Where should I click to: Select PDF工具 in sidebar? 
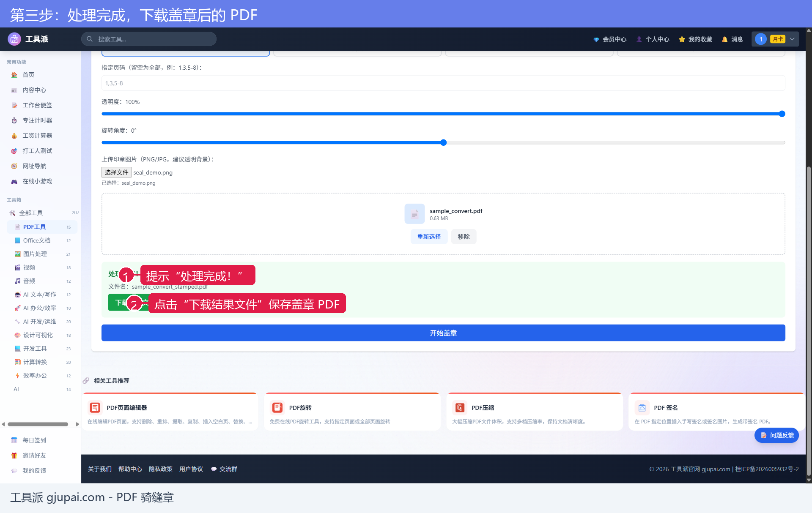pos(42,227)
